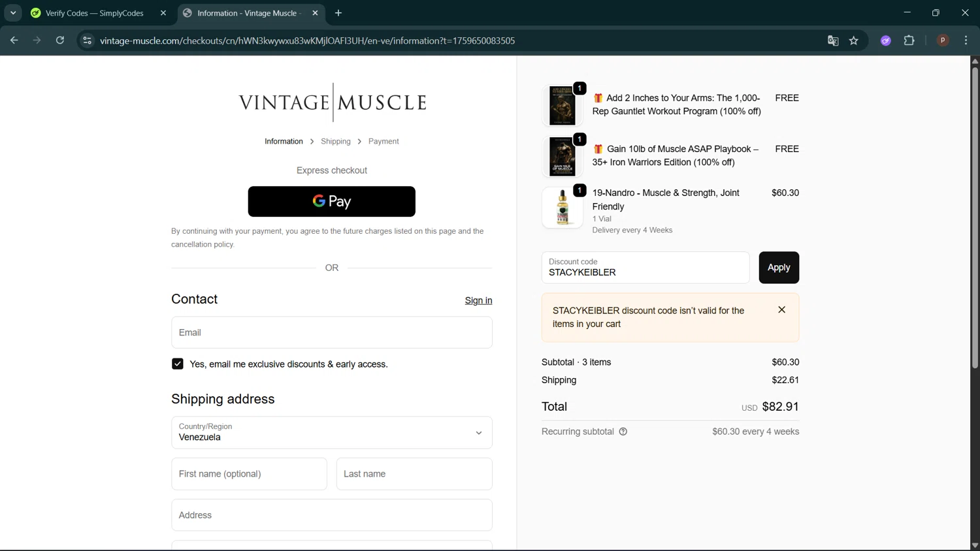This screenshot has height=551, width=980.
Task: Reload the checkout page
Action: click(x=60, y=40)
